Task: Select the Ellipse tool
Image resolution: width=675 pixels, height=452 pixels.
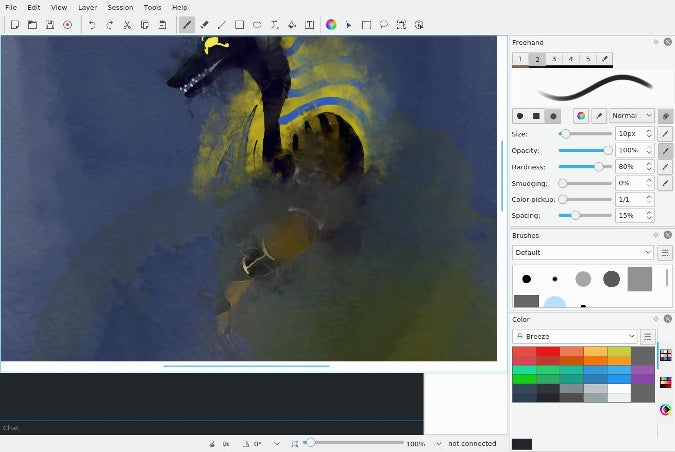Action: [257, 25]
